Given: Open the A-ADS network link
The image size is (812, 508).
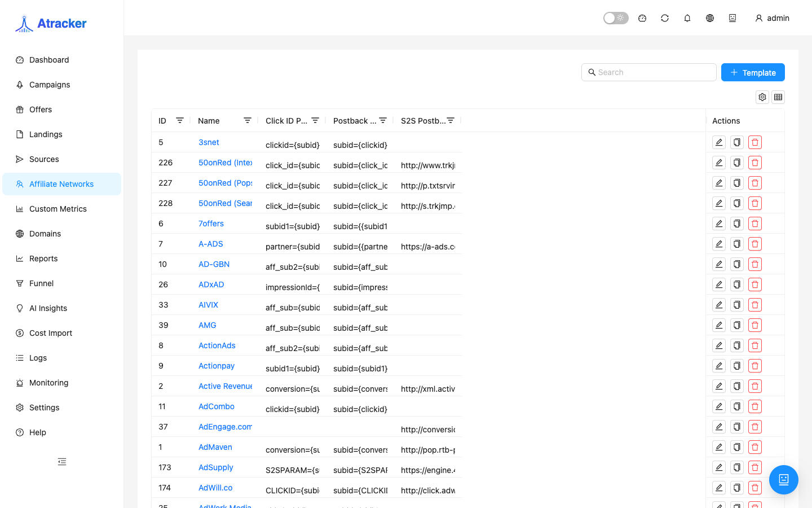Looking at the screenshot, I should click(211, 244).
